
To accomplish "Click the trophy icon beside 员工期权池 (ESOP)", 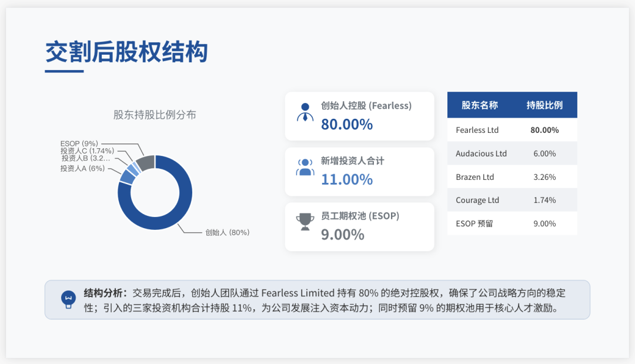I will (305, 222).
